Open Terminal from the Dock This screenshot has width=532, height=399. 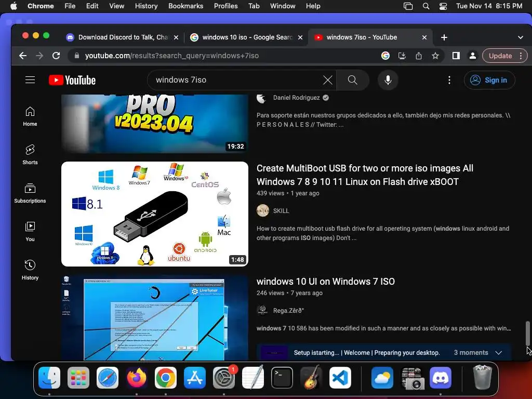pyautogui.click(x=282, y=377)
